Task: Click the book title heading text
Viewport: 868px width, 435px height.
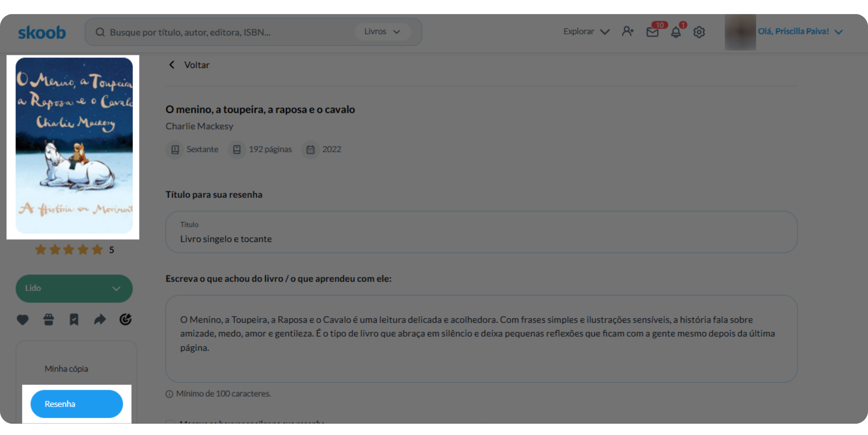Action: pos(260,109)
